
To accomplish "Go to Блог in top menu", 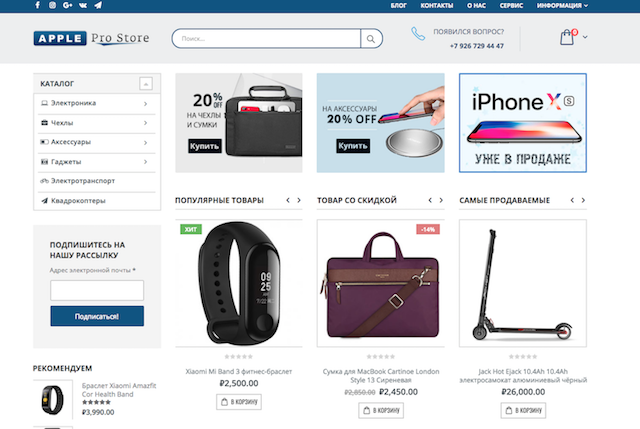I will click(398, 5).
